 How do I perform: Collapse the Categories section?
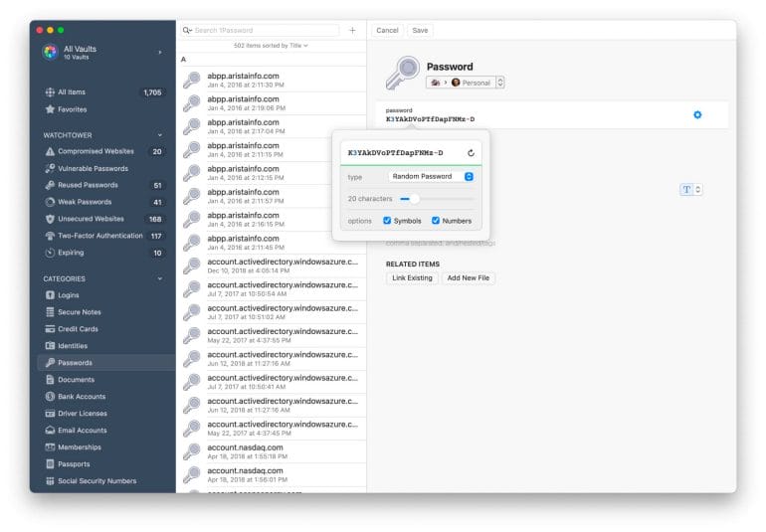tap(160, 278)
